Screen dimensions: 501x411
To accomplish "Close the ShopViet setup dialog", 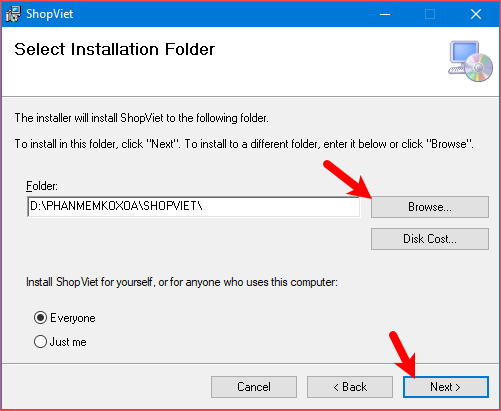I will pyautogui.click(x=476, y=14).
